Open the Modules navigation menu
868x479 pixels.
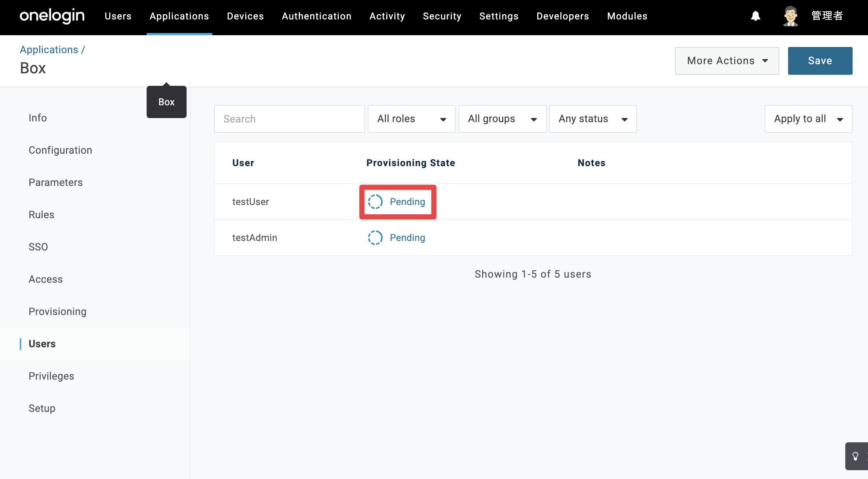pos(627,16)
